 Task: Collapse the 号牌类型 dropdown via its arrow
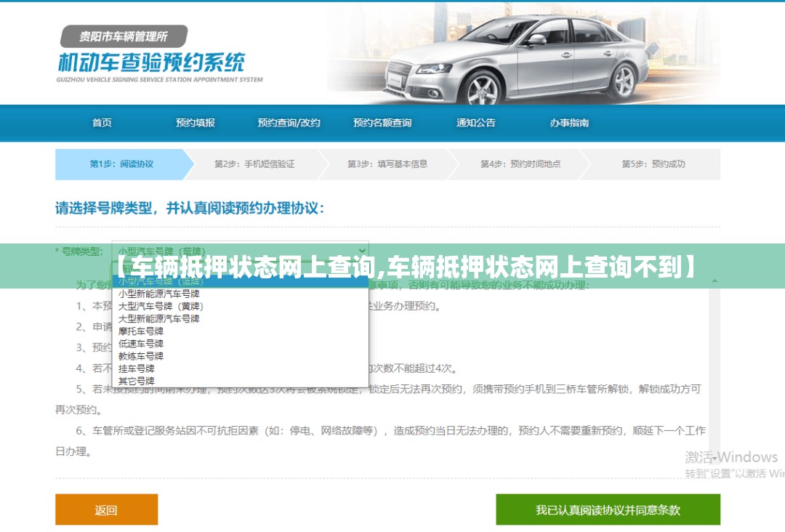[363, 251]
